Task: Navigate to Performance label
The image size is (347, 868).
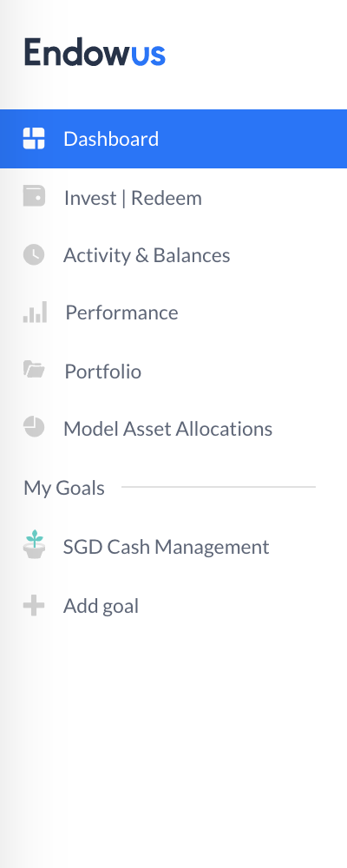Action: tap(121, 312)
